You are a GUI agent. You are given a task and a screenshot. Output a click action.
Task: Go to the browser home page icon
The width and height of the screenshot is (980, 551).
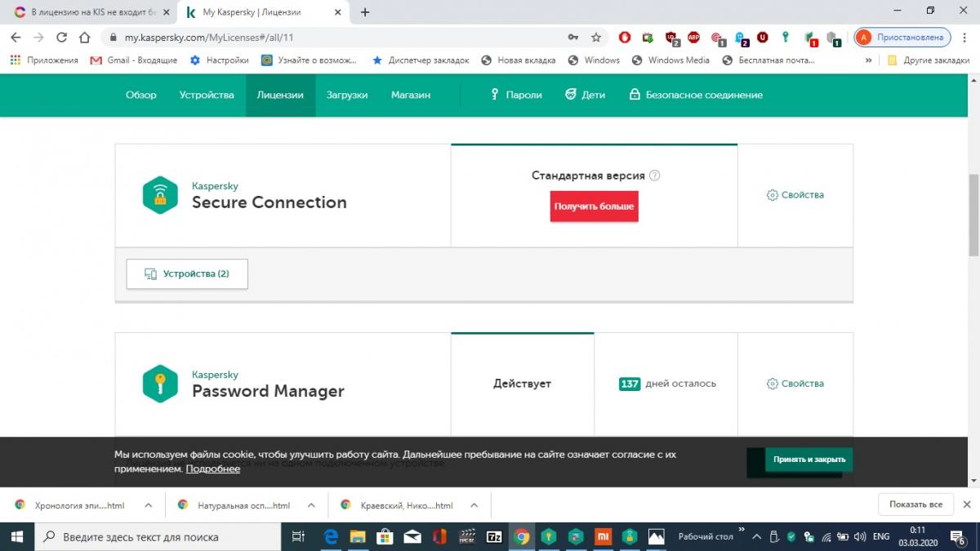coord(85,37)
